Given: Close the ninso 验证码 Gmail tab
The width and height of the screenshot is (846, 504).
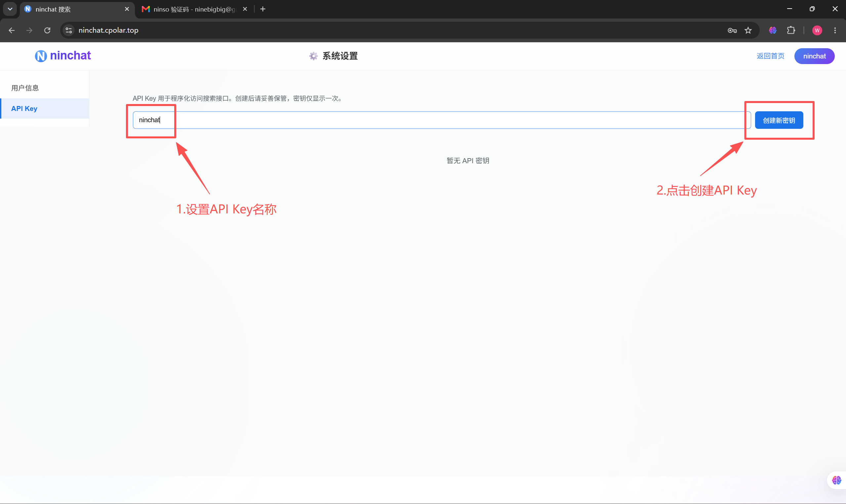Looking at the screenshot, I should 245,9.
